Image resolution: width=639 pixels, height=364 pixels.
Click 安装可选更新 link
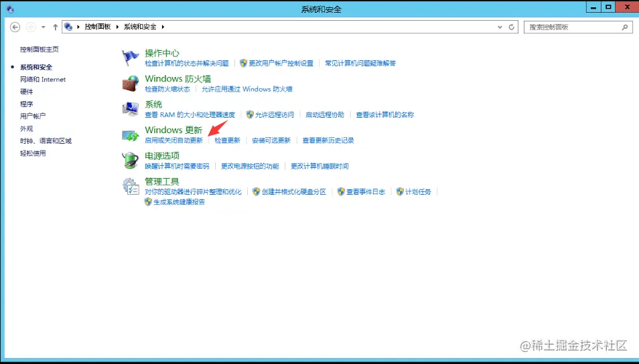coord(271,140)
